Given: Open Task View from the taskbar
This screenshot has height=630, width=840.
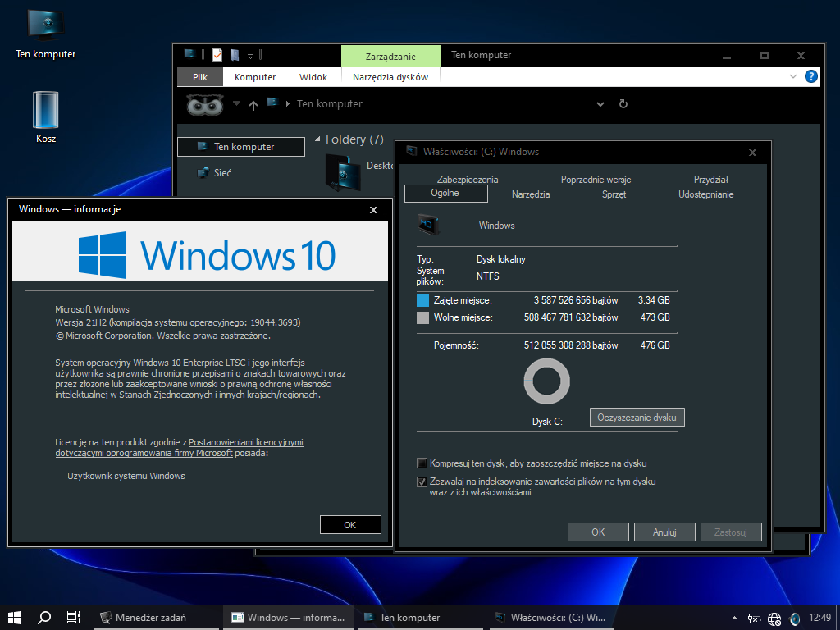Looking at the screenshot, I should [73, 618].
